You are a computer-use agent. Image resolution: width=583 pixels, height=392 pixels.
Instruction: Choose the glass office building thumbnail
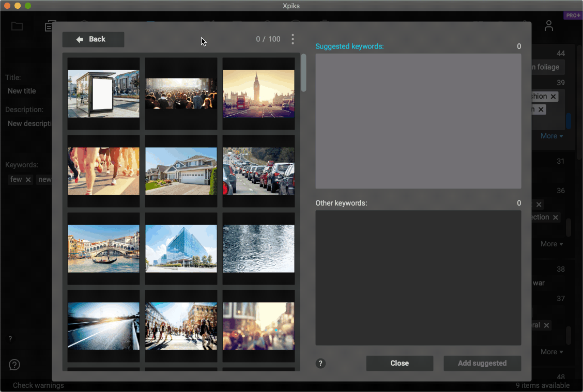tap(181, 248)
